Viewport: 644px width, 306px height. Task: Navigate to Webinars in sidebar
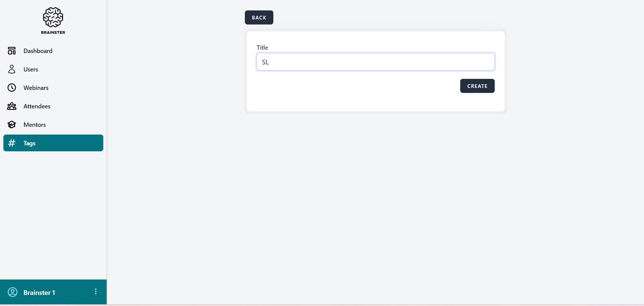(36, 88)
